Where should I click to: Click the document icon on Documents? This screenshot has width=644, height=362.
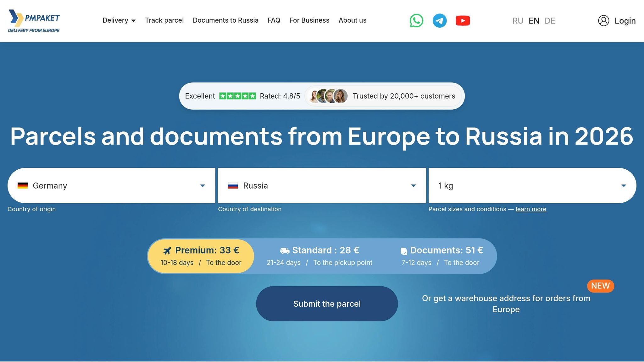[404, 251]
